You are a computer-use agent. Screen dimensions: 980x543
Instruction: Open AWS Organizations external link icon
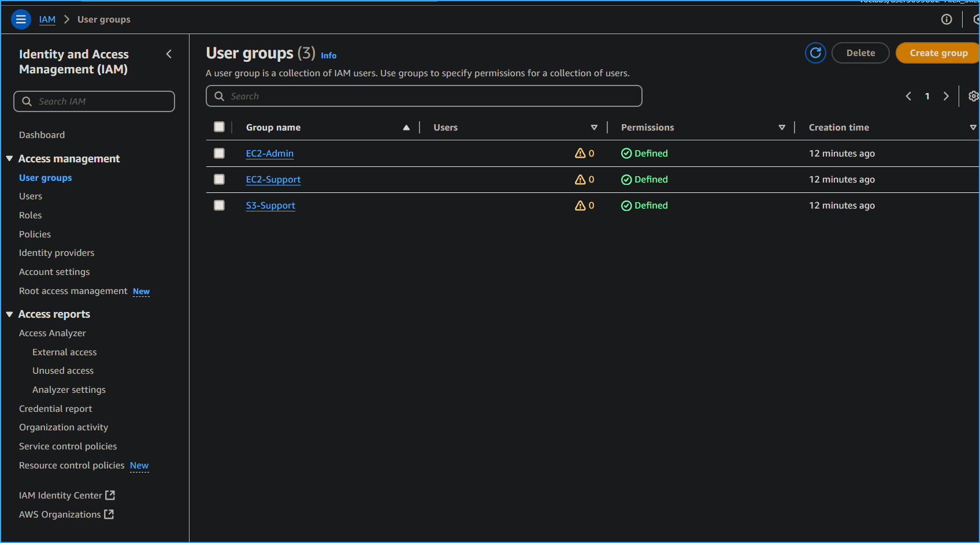click(x=110, y=514)
